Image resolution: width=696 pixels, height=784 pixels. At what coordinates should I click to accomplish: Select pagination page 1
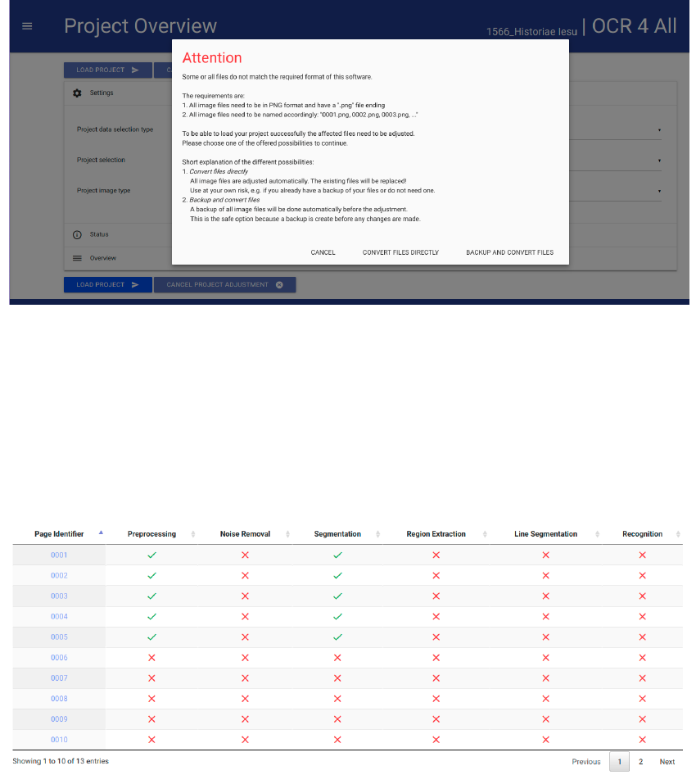[x=619, y=762]
